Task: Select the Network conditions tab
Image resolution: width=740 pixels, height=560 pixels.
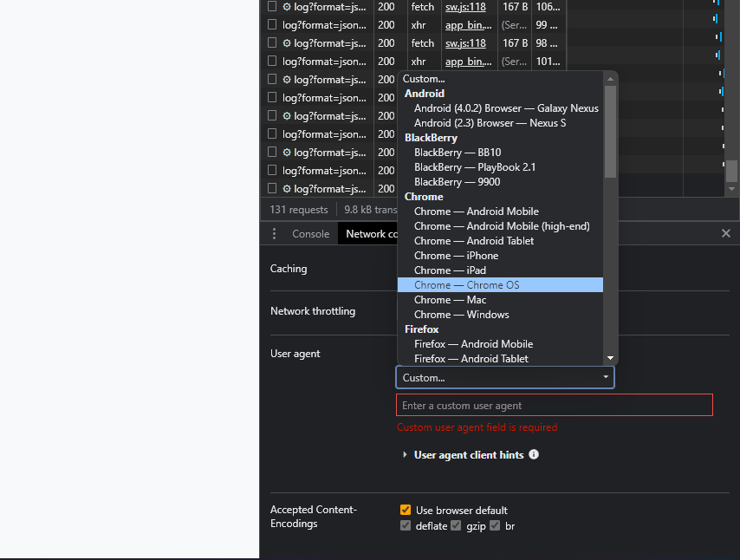Action: click(370, 233)
